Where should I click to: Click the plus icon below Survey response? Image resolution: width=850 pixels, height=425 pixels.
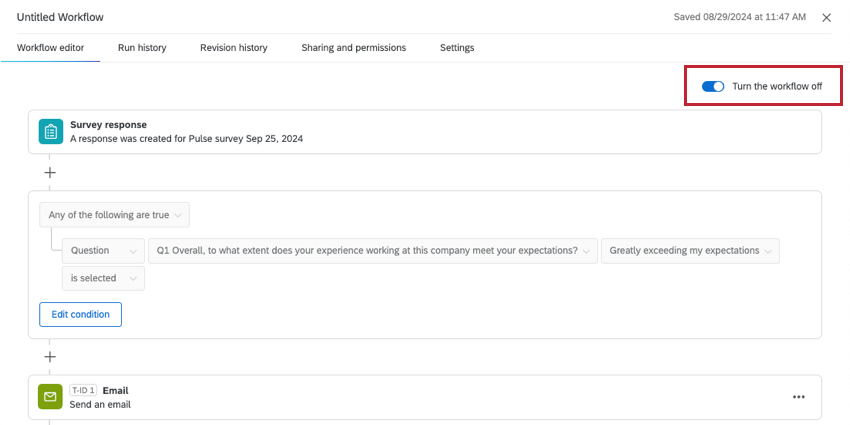50,172
